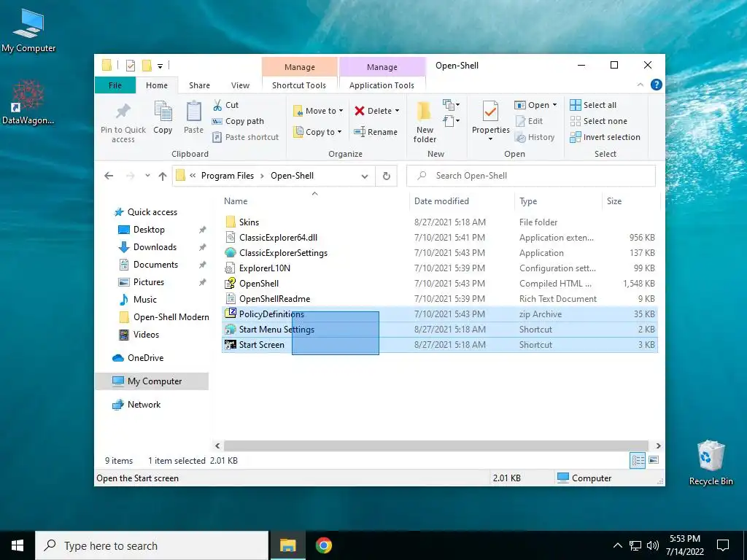Click the Paste clipboard icon
The height and width of the screenshot is (560, 747).
tap(193, 111)
